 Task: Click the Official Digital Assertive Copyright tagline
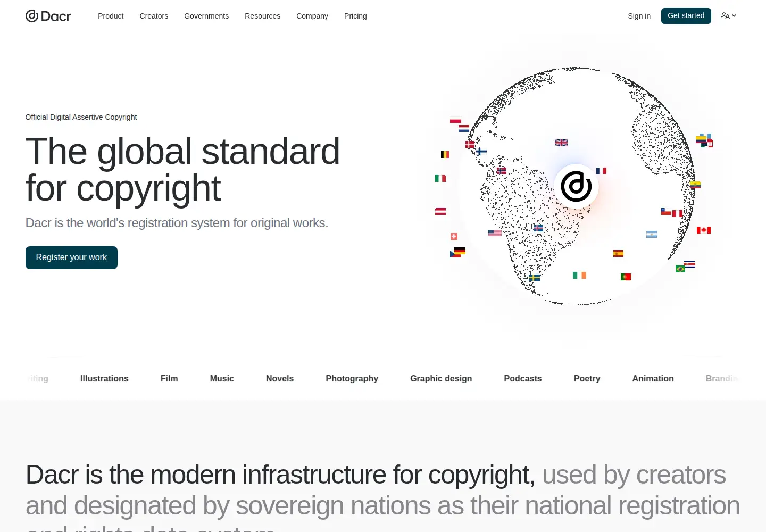[81, 117]
